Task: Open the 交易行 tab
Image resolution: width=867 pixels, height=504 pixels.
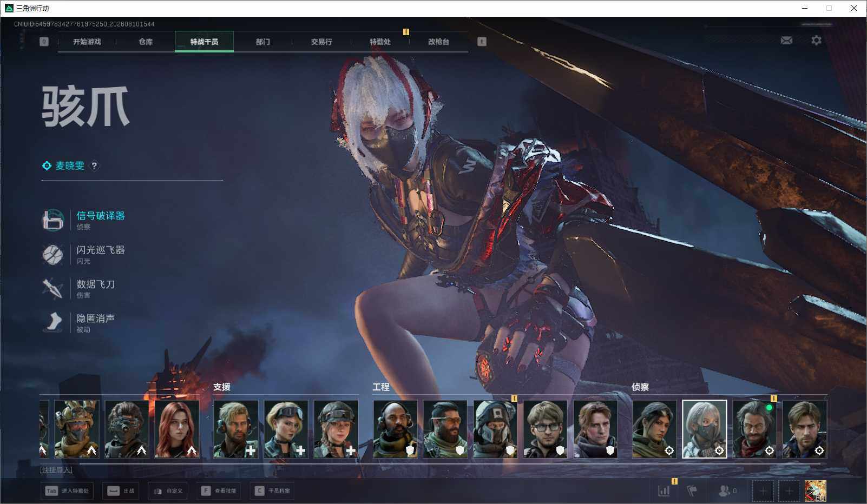Action: pyautogui.click(x=321, y=42)
